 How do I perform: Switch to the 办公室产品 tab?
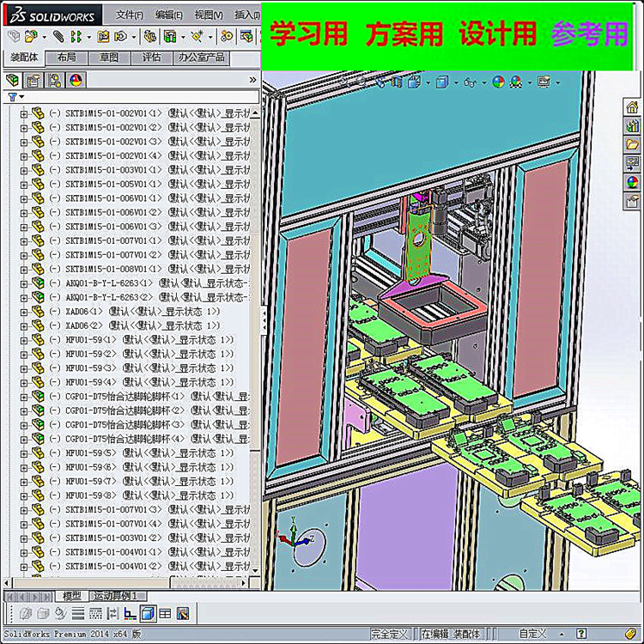pos(201,58)
